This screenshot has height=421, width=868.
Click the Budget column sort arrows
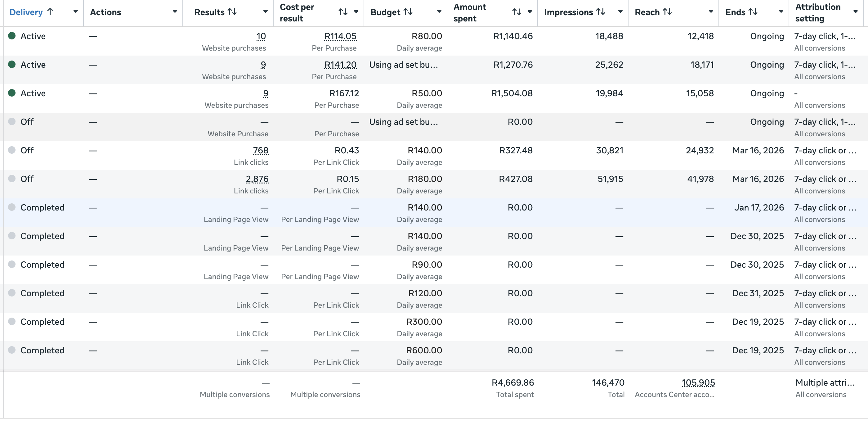tap(408, 12)
